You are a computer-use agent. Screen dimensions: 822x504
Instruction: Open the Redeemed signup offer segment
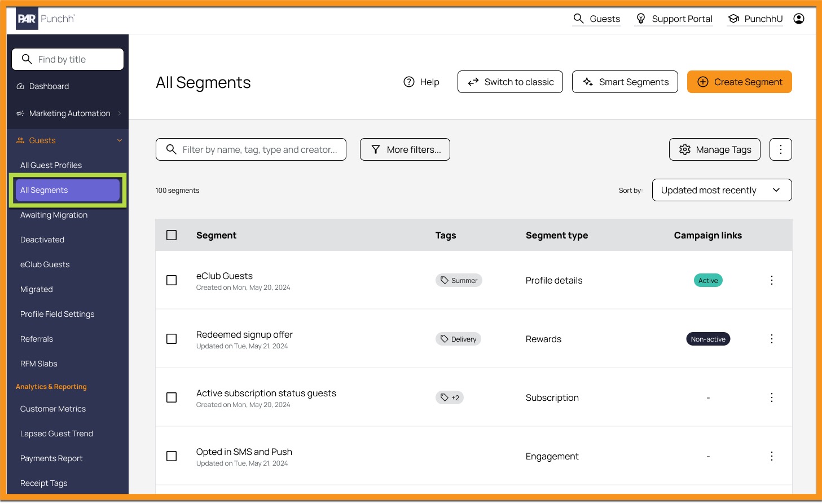[x=244, y=334]
